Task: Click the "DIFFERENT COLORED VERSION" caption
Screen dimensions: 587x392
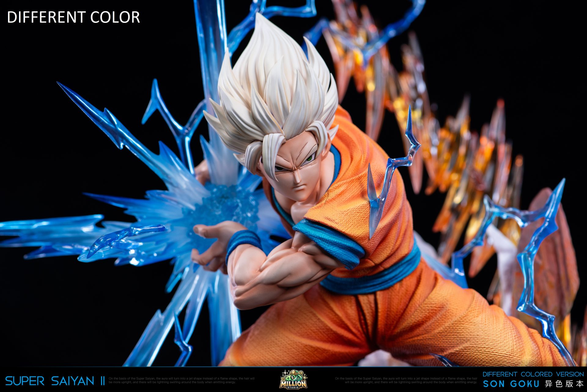Action: [533, 374]
